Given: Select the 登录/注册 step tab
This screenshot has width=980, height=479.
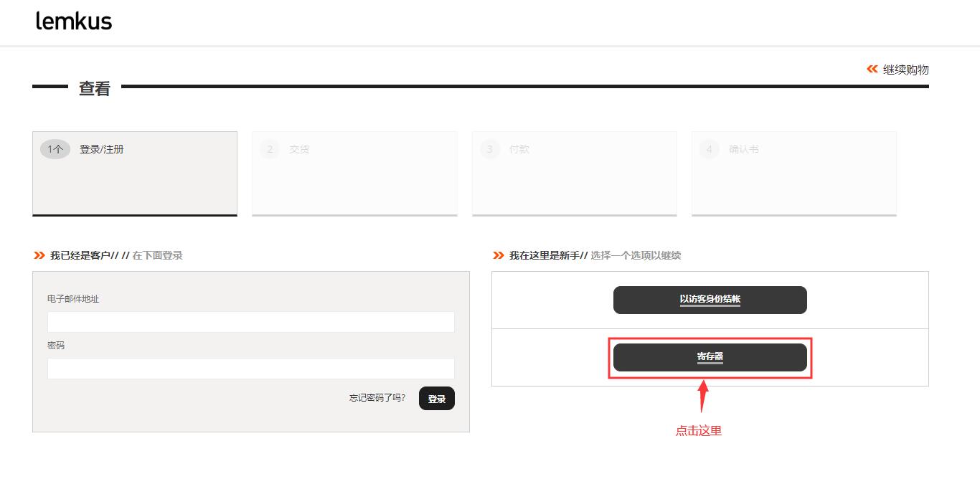Looking at the screenshot, I should (102, 149).
